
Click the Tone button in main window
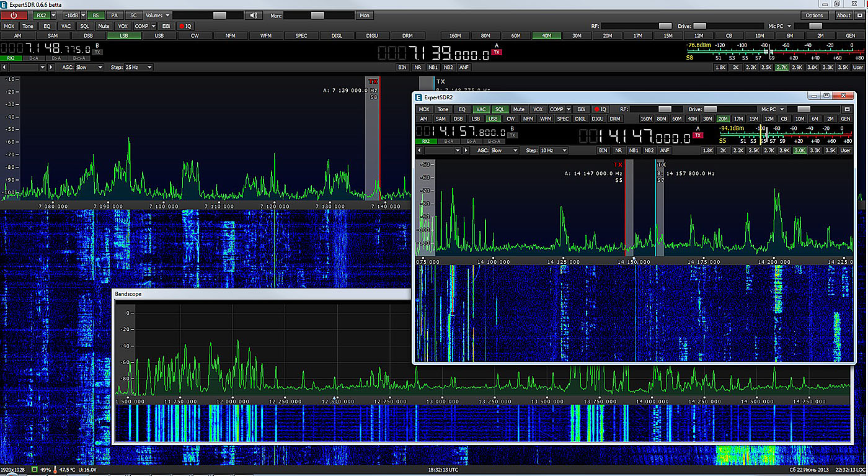tap(28, 26)
